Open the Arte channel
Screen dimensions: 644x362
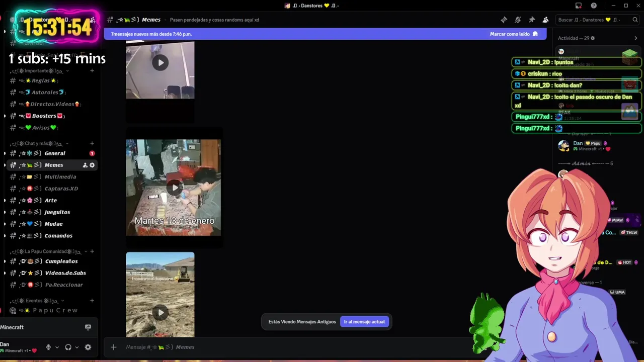click(50, 201)
